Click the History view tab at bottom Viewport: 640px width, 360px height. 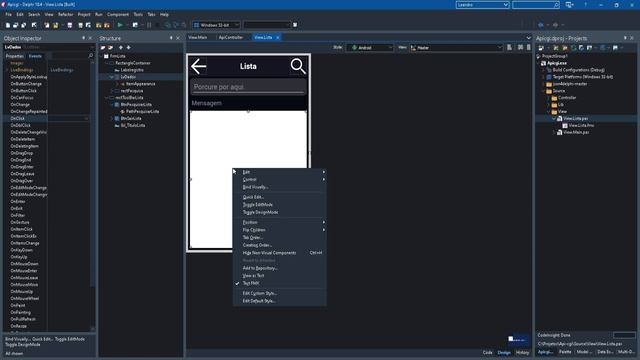[x=522, y=353]
